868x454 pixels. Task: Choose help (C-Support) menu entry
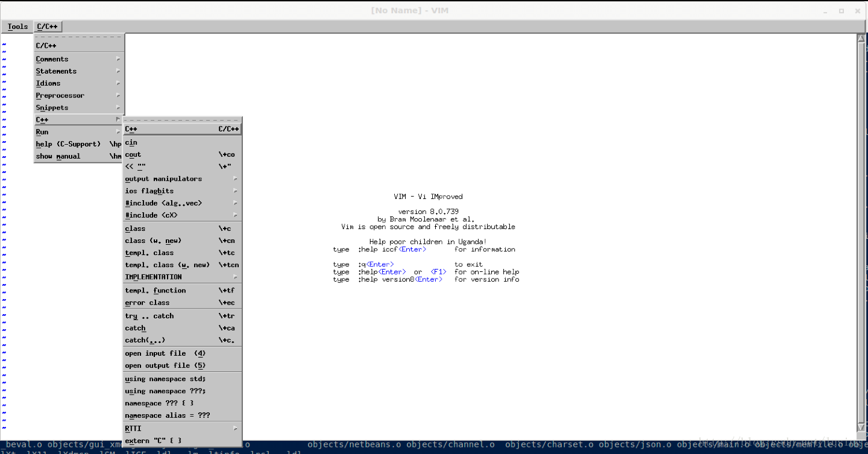pyautogui.click(x=79, y=144)
